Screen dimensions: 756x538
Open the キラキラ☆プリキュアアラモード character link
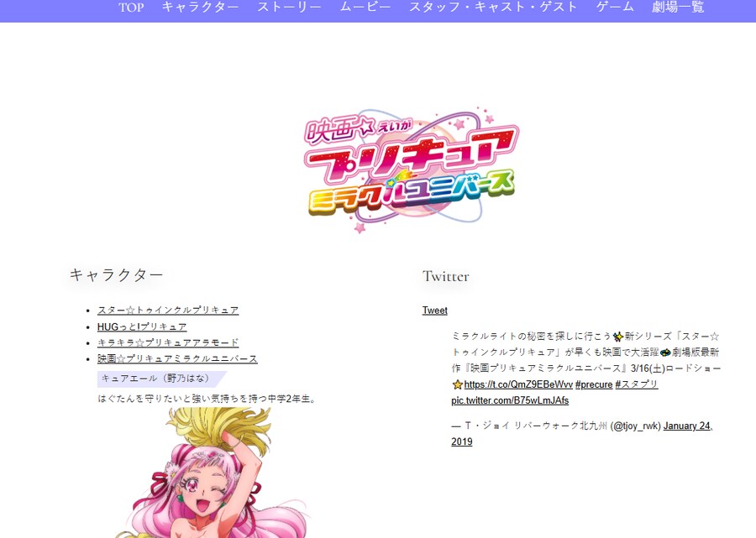pos(168,342)
